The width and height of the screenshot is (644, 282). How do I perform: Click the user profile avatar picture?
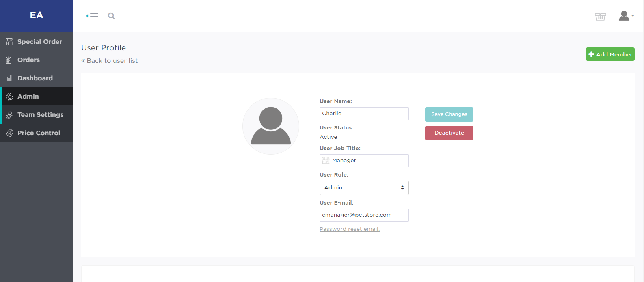[271, 126]
